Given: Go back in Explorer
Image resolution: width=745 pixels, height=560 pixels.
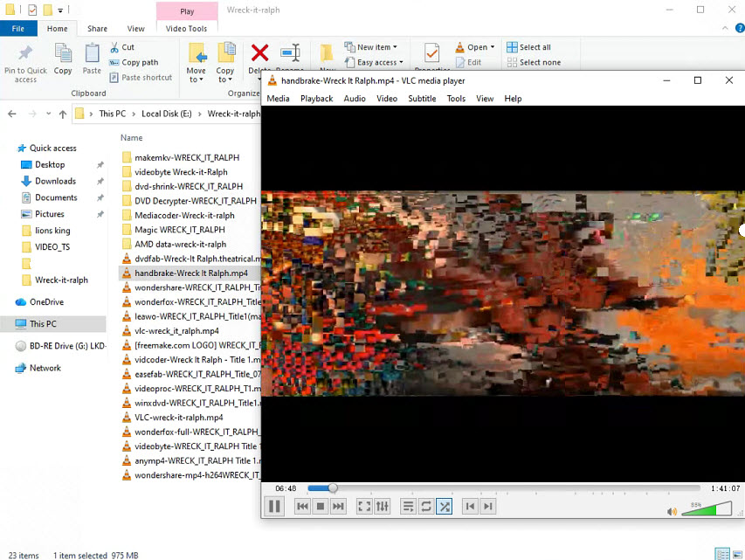Looking at the screenshot, I should click(12, 114).
